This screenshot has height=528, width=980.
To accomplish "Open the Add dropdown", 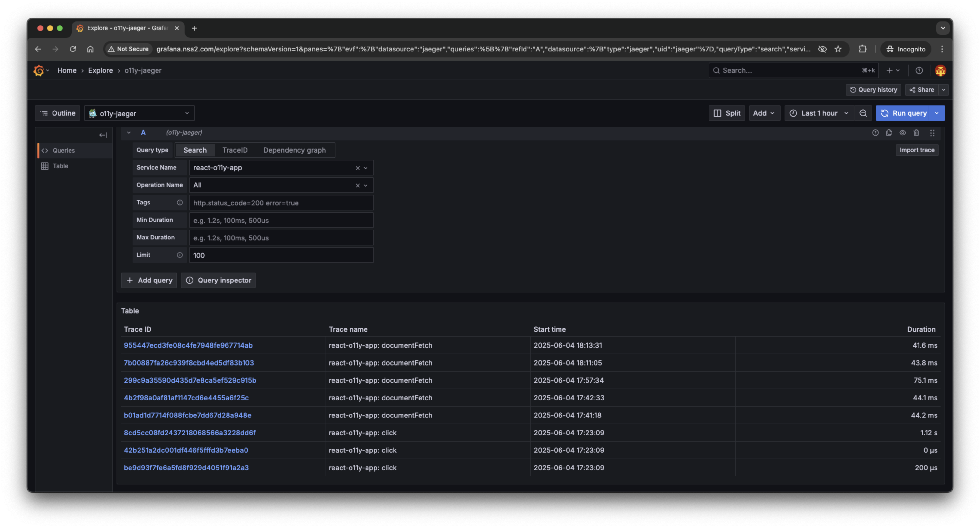I will pyautogui.click(x=764, y=113).
